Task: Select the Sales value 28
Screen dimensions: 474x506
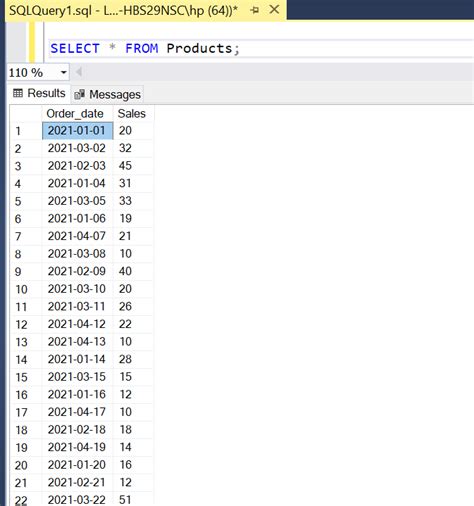Action: (133, 359)
